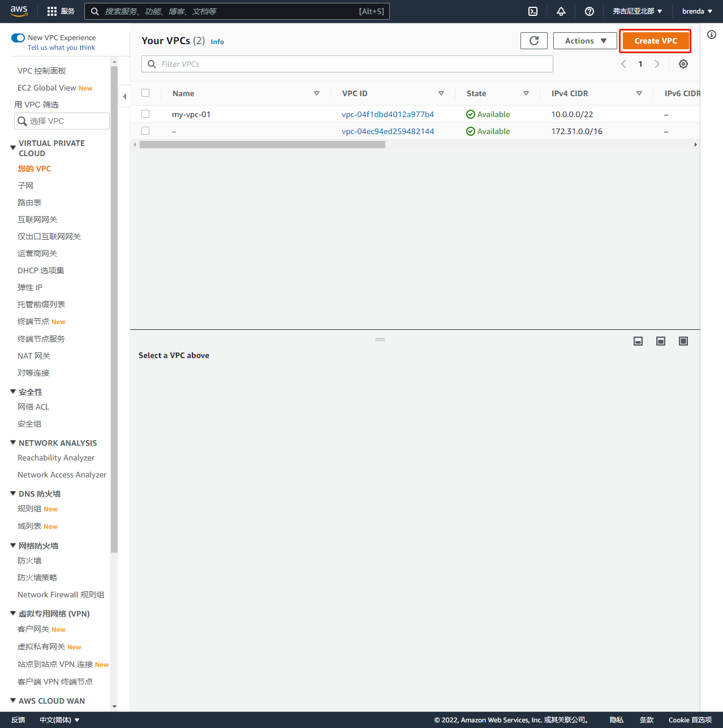Open 互联网网关 in sidebar
This screenshot has height=728, width=723.
coord(37,219)
